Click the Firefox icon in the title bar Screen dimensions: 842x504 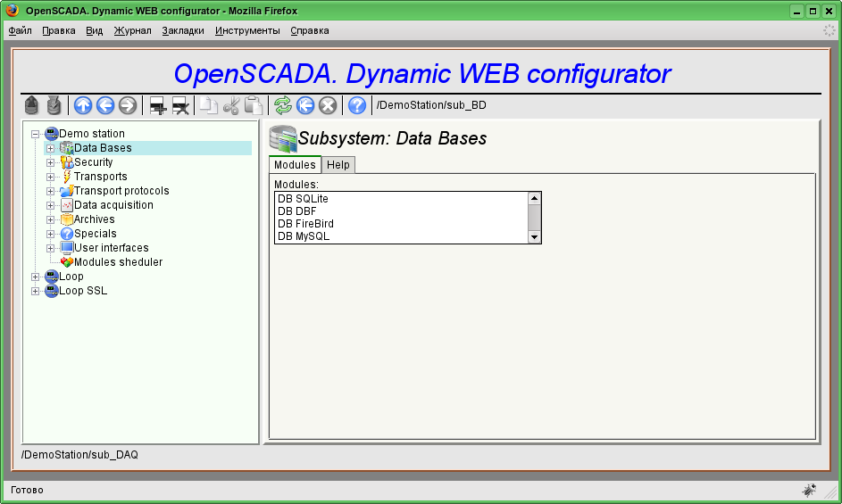click(x=13, y=10)
